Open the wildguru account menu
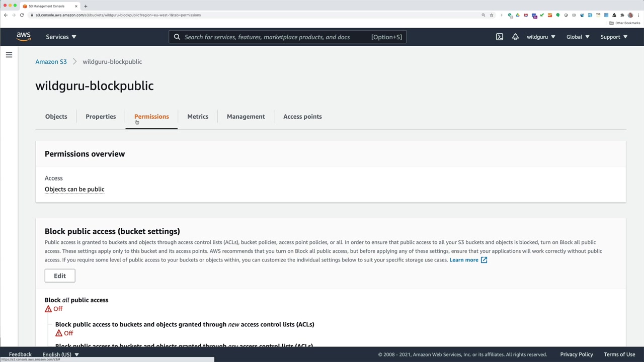This screenshot has height=362, width=644. coord(541,37)
